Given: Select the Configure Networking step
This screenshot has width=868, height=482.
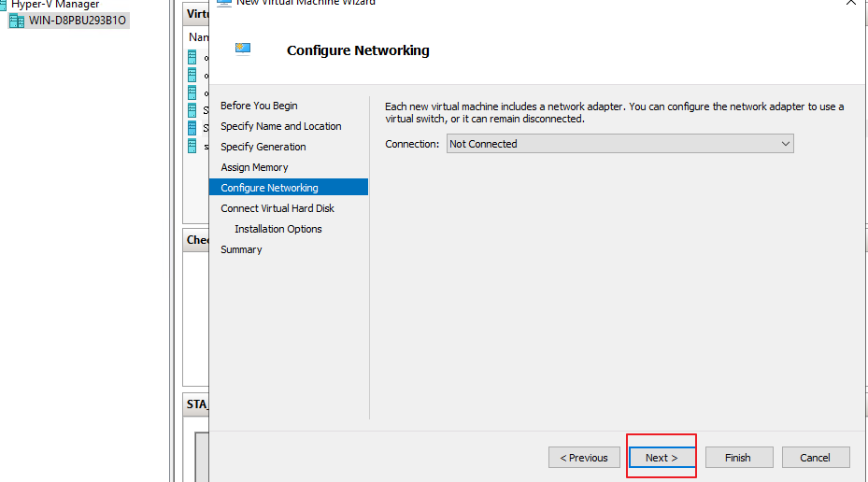Looking at the screenshot, I should click(269, 188).
